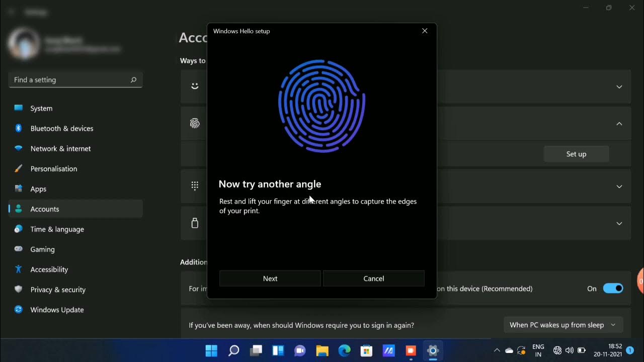Screen dimensions: 644x362
Task: Click the PIN keypad icon
Action: pos(195,186)
